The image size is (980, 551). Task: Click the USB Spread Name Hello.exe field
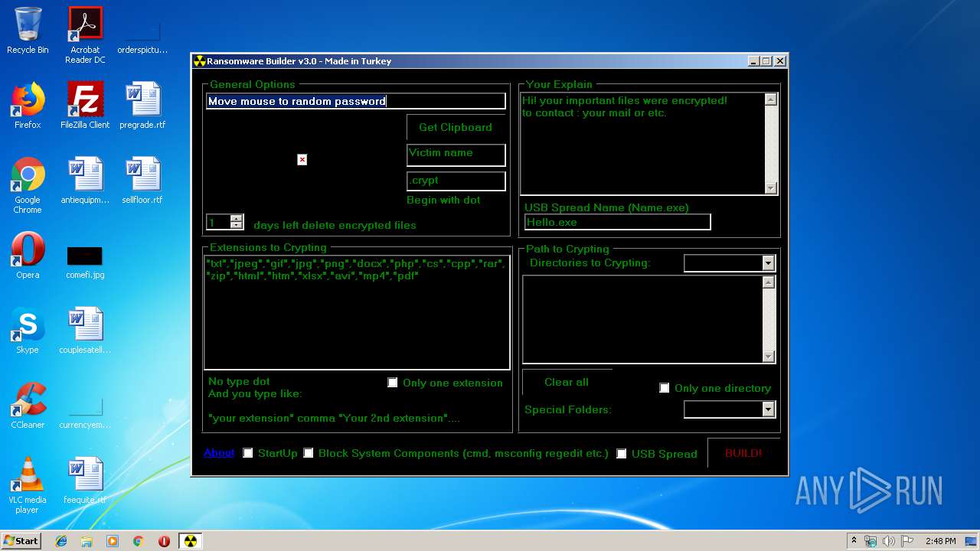pos(618,222)
